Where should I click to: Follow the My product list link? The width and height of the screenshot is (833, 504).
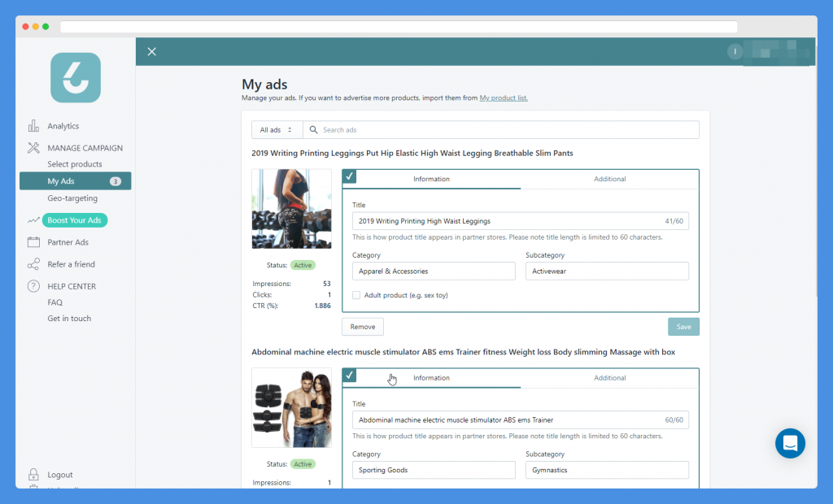504,98
